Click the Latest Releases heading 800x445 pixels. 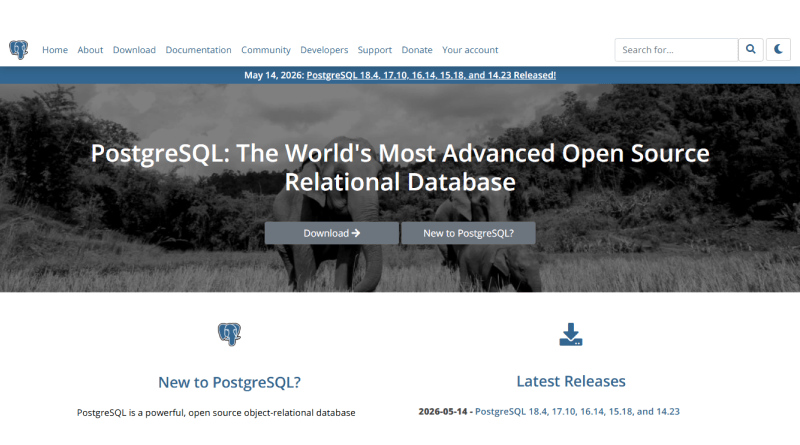pyautogui.click(x=571, y=381)
